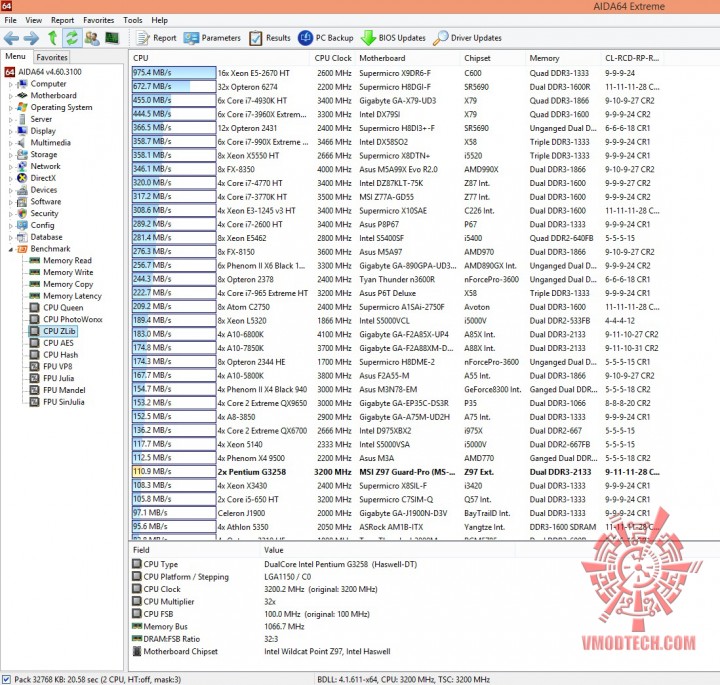Expand the Motherboard tree node
The width and height of the screenshot is (720, 685).
(x=10, y=96)
